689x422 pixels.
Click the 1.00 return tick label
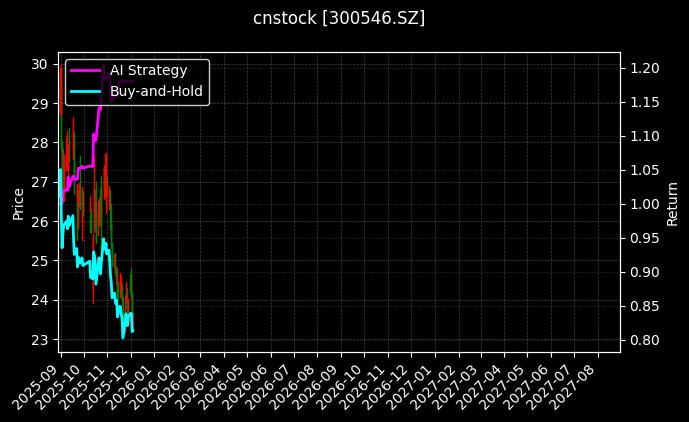click(644, 204)
